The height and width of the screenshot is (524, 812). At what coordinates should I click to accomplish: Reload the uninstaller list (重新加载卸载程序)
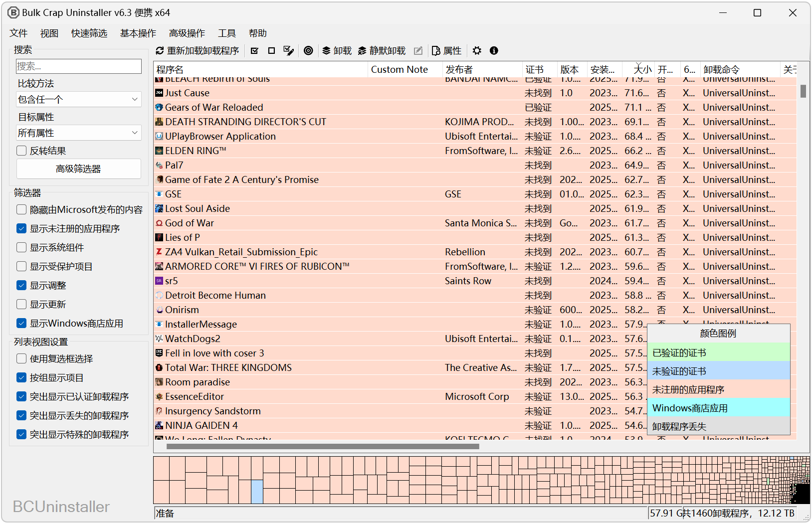pyautogui.click(x=198, y=51)
